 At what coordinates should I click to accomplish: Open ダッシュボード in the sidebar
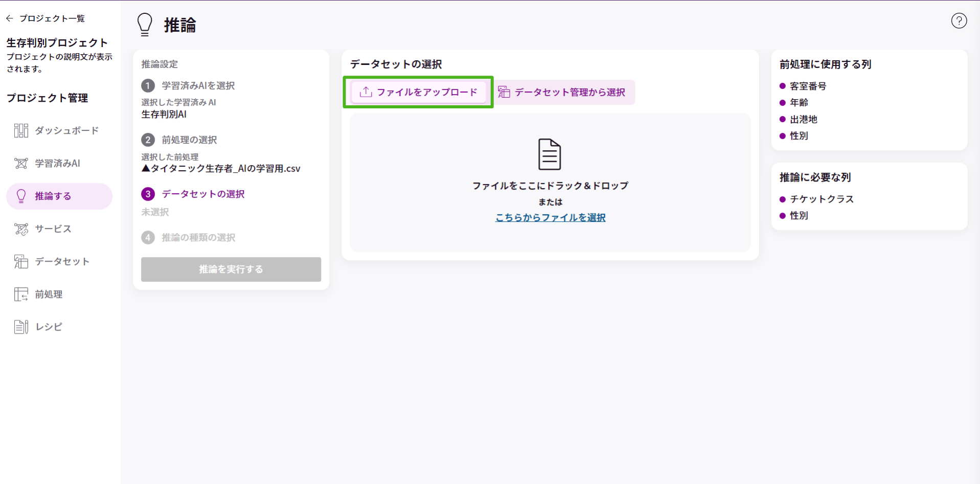click(59, 131)
